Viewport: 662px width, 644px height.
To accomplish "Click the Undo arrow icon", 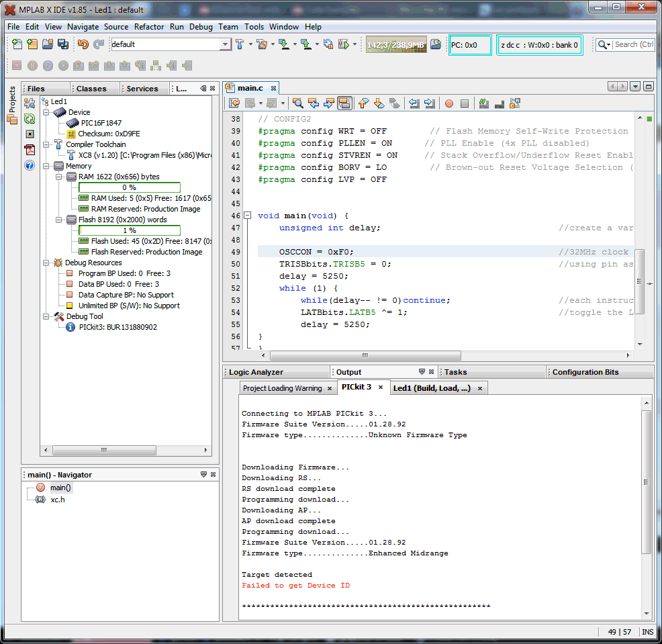I will pyautogui.click(x=83, y=44).
